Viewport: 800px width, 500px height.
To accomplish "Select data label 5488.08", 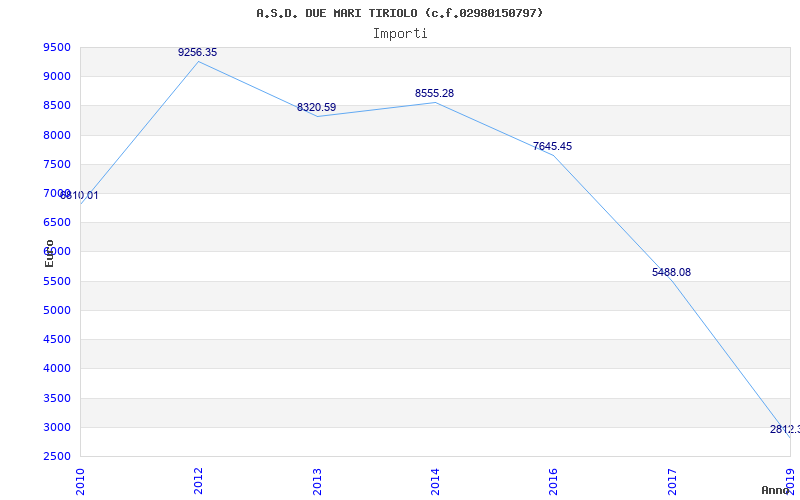I will pyautogui.click(x=671, y=272).
